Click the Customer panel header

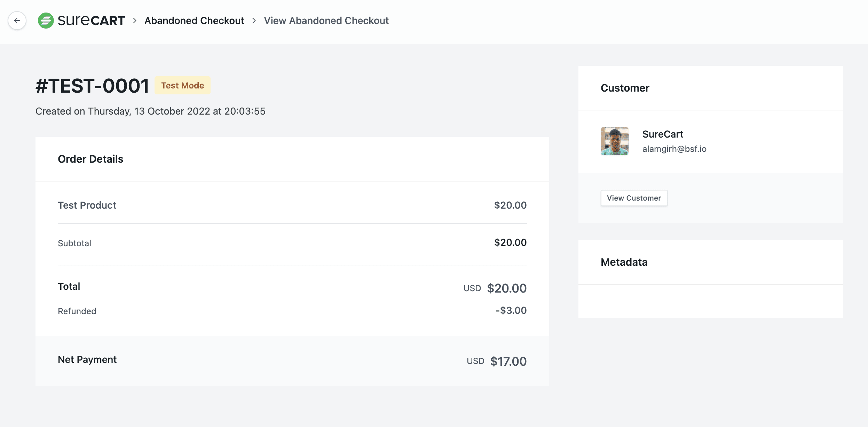tap(625, 88)
